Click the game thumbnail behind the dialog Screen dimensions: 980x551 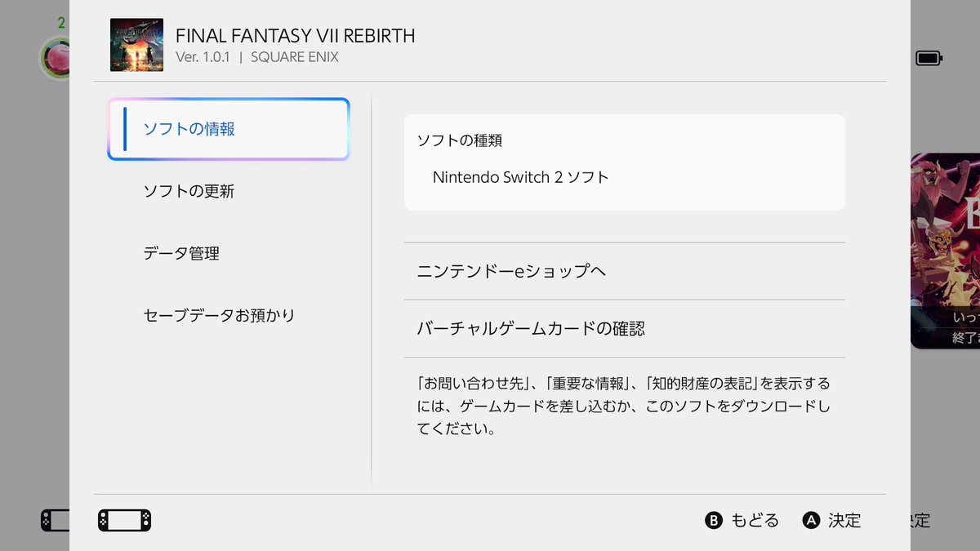point(945,251)
